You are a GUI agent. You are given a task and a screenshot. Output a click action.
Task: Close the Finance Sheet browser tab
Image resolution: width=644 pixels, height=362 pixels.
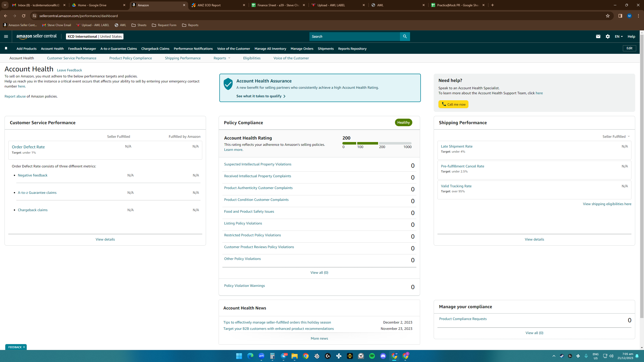(x=304, y=5)
